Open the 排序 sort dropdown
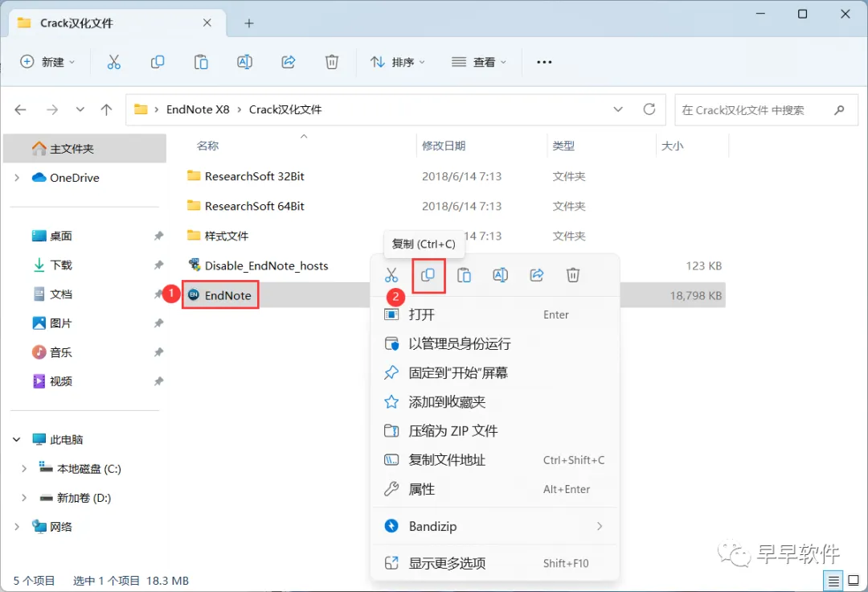The image size is (868, 592). coord(398,62)
